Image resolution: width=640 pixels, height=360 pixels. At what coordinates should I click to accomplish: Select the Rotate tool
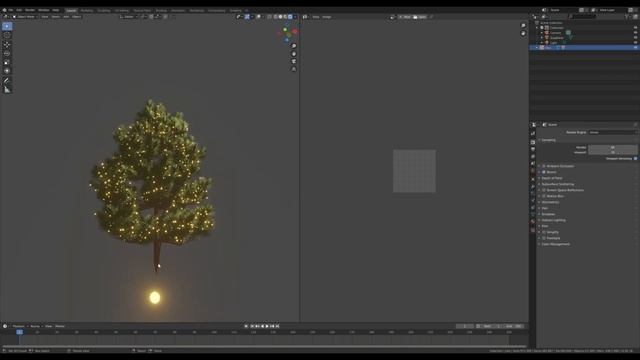click(7, 53)
